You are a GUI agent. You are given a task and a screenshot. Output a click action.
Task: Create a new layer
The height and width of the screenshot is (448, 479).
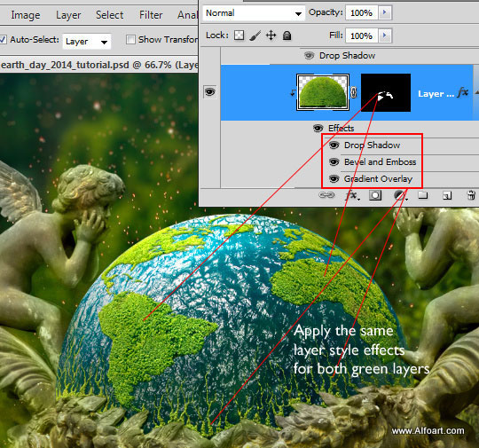pos(447,195)
